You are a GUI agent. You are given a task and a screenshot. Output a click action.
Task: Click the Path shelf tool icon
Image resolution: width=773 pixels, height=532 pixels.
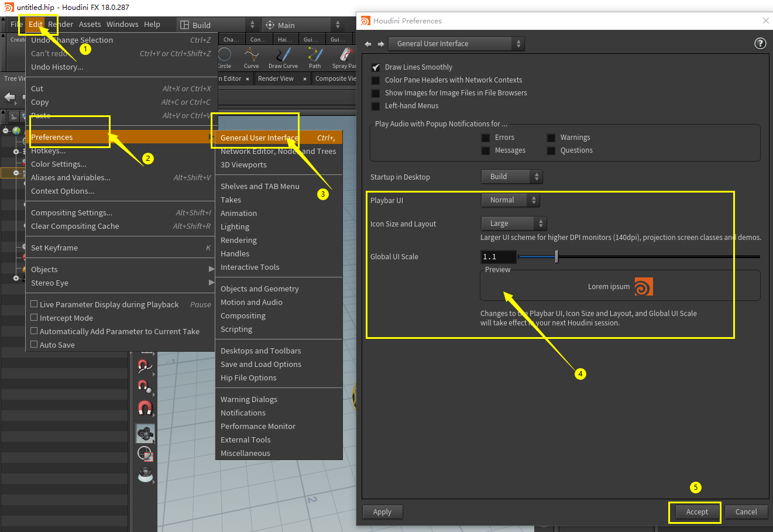[x=315, y=57]
